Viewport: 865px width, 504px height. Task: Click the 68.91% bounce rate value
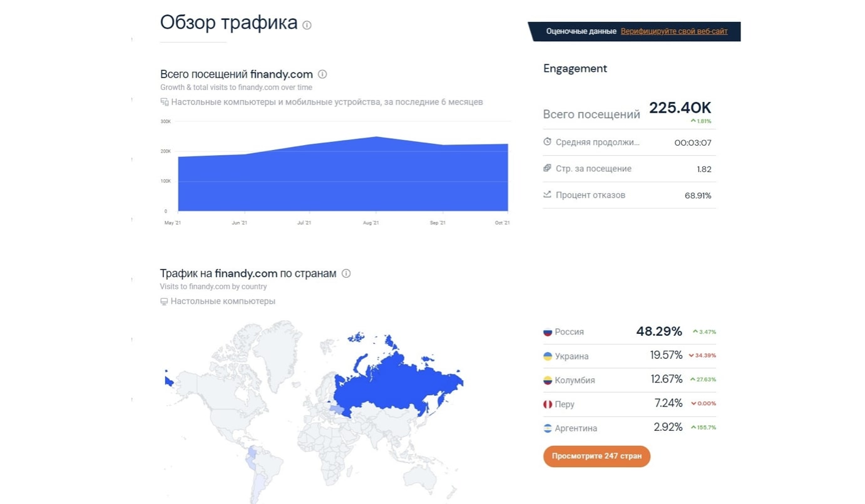698,195
